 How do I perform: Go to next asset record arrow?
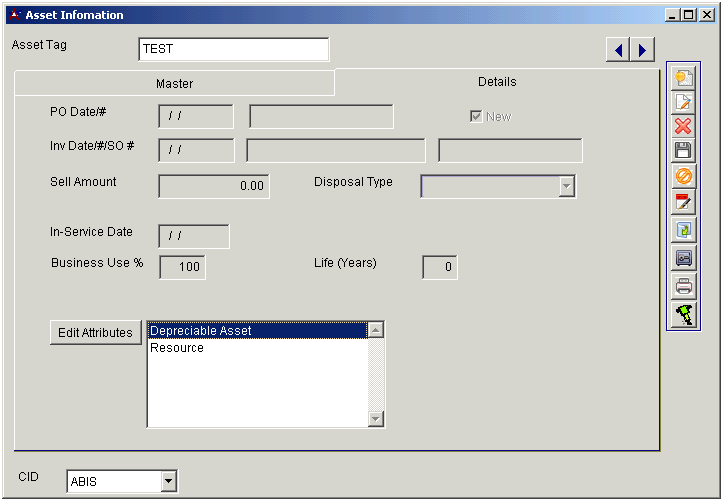642,50
